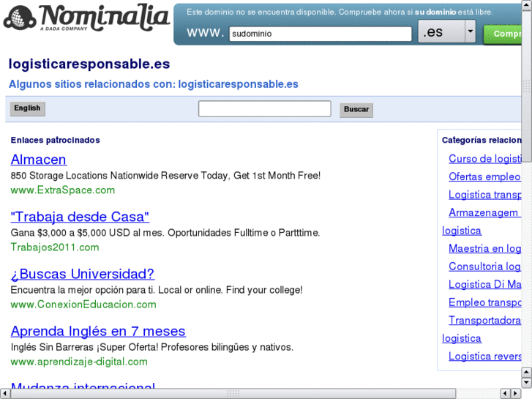The width and height of the screenshot is (532, 399).
Task: Click the Gana $3,000 a $5,000 USD description
Action: 165,233
